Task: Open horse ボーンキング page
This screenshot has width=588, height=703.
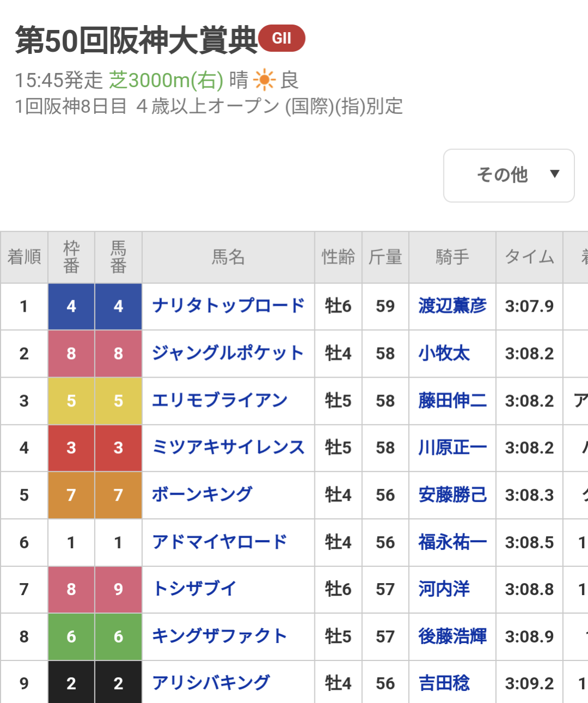Action: [x=202, y=495]
